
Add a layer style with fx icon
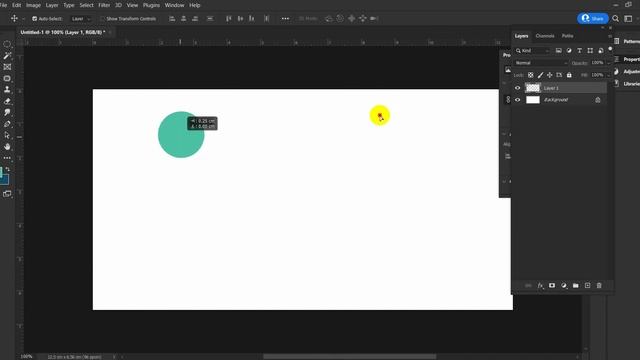click(540, 286)
